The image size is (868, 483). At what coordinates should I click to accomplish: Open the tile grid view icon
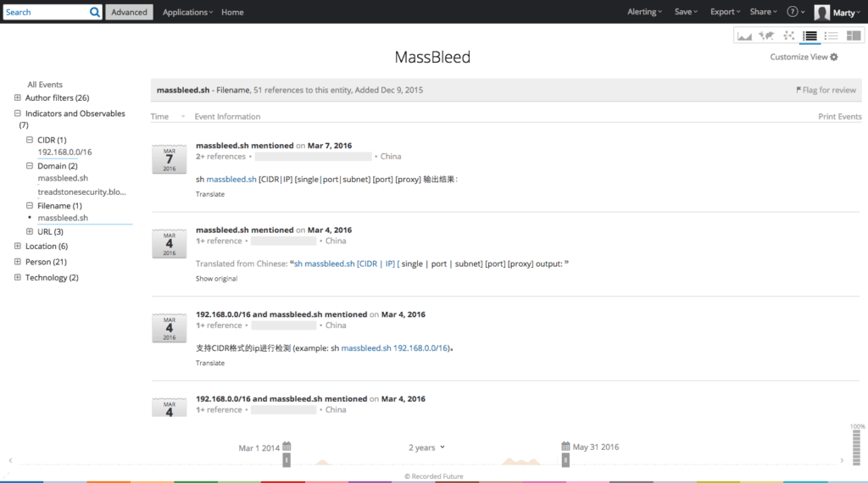coord(853,36)
